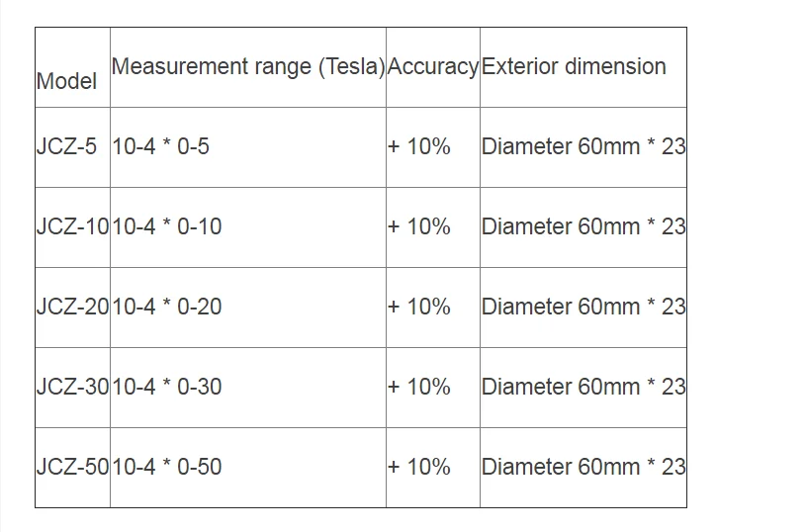Click the Model column header
The height and width of the screenshot is (532, 807).
pos(72,67)
